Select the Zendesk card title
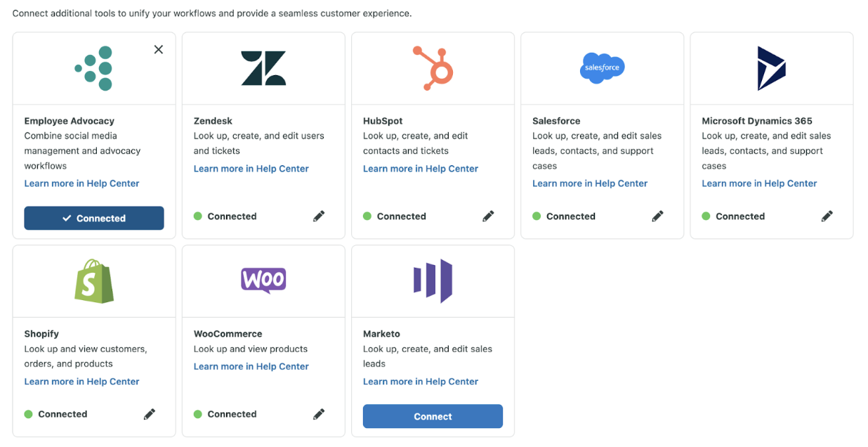Image resolution: width=868 pixels, height=447 pixels. tap(213, 121)
